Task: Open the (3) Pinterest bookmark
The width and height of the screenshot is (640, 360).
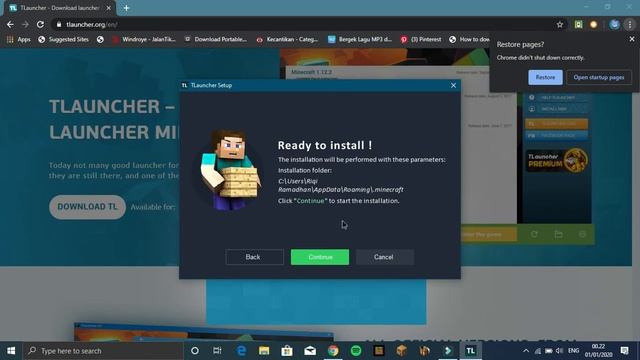Action: click(x=421, y=40)
